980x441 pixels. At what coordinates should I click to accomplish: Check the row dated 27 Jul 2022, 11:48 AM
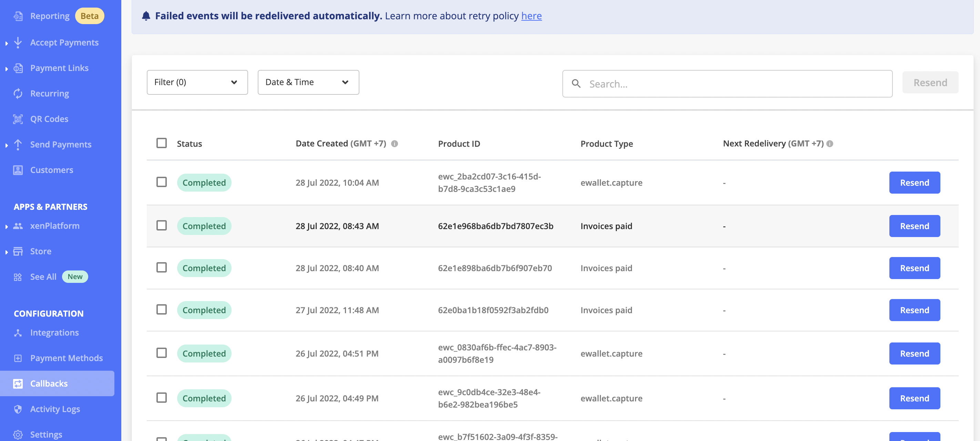(x=162, y=310)
